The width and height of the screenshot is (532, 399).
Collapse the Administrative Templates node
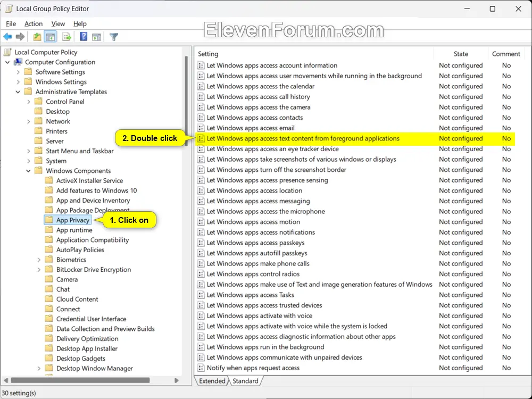[18, 92]
